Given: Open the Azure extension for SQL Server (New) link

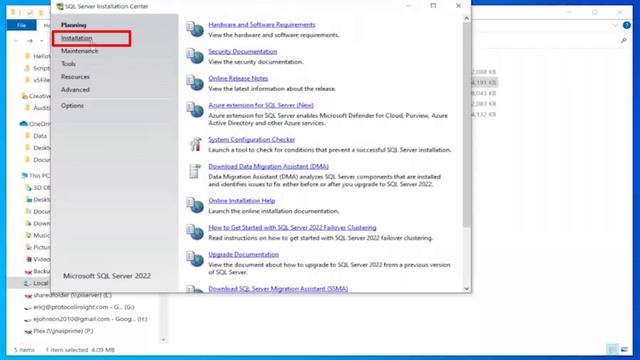Looking at the screenshot, I should coord(261,105).
